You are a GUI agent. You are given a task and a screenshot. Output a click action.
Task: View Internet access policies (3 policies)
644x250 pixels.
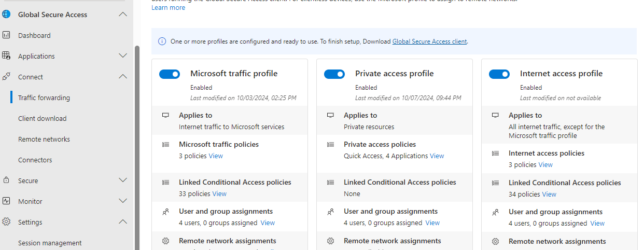coord(545,164)
